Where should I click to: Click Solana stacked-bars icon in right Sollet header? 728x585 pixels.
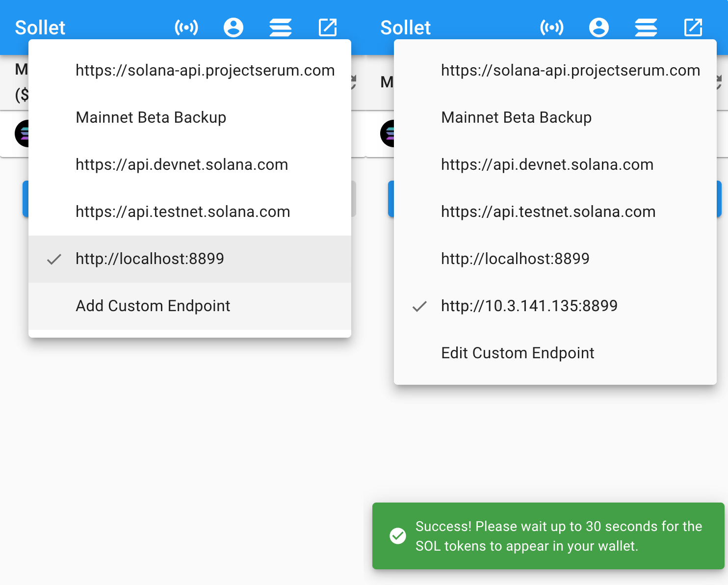pos(646,27)
